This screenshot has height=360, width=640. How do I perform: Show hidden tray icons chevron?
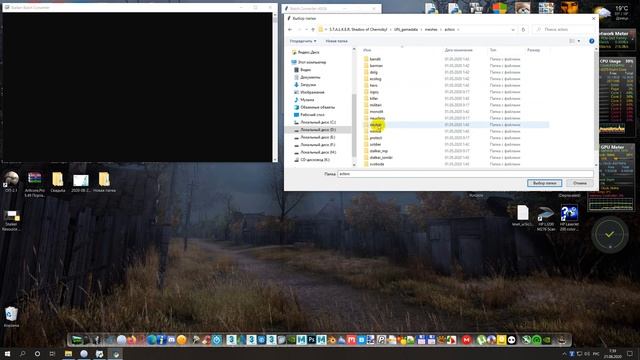[564, 353]
